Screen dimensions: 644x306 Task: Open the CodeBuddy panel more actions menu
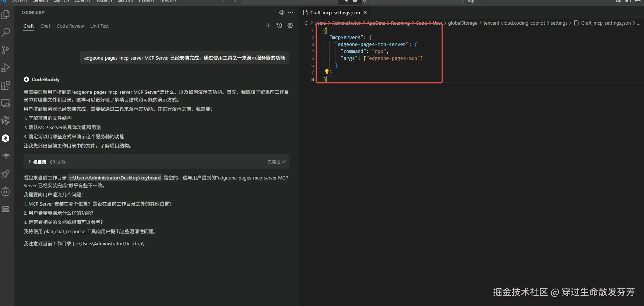tap(291, 13)
